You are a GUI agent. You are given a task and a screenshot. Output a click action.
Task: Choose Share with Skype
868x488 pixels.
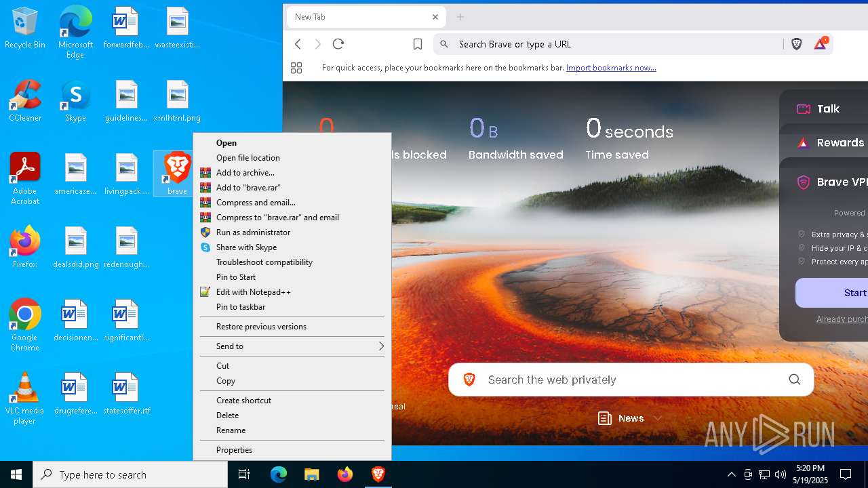tap(292, 247)
